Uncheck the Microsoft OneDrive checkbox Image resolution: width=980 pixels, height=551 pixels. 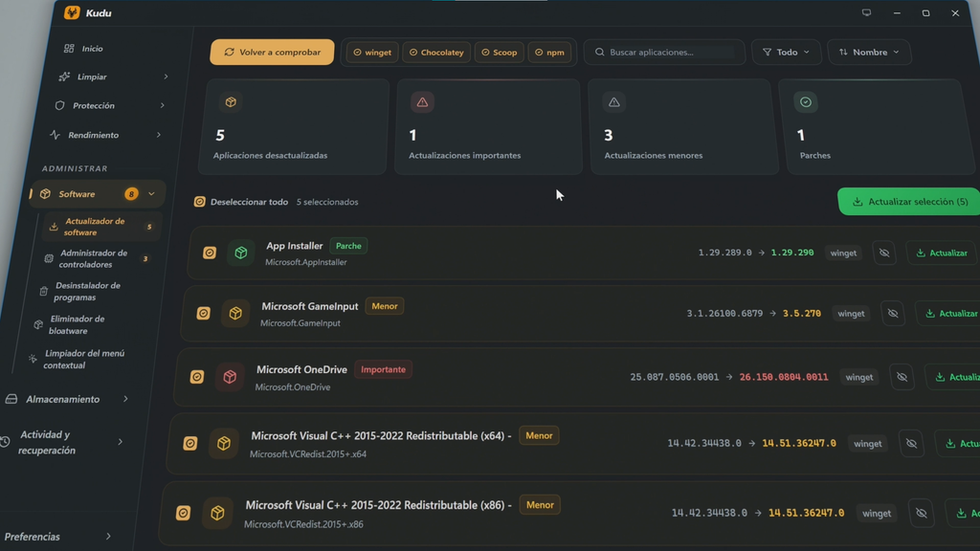point(197,377)
